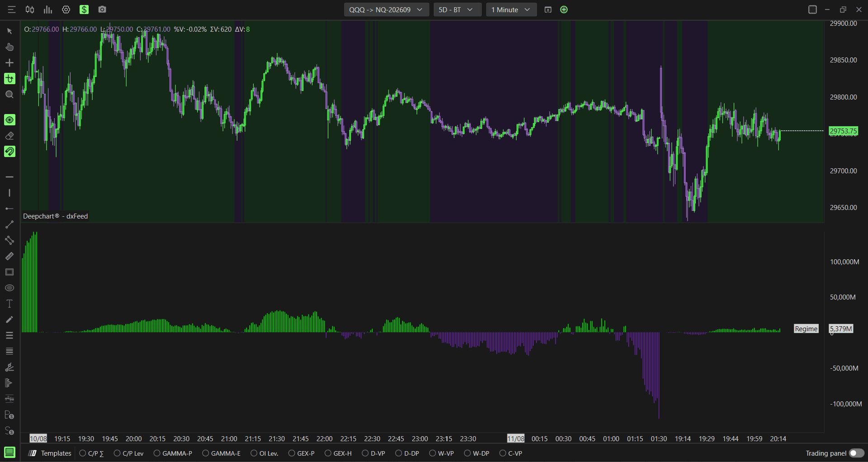Select the GEX-P radio option

point(301,453)
